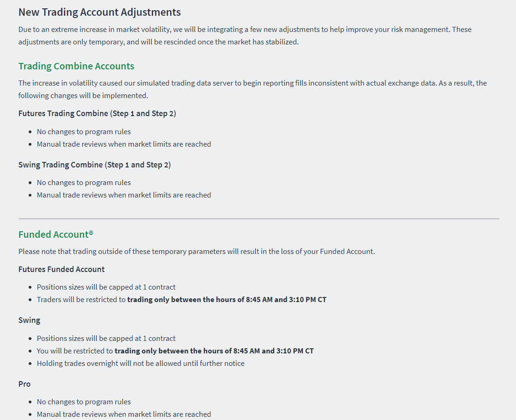Click Futures Trading Combine (Step 1 and Step 2)

[x=97, y=114]
